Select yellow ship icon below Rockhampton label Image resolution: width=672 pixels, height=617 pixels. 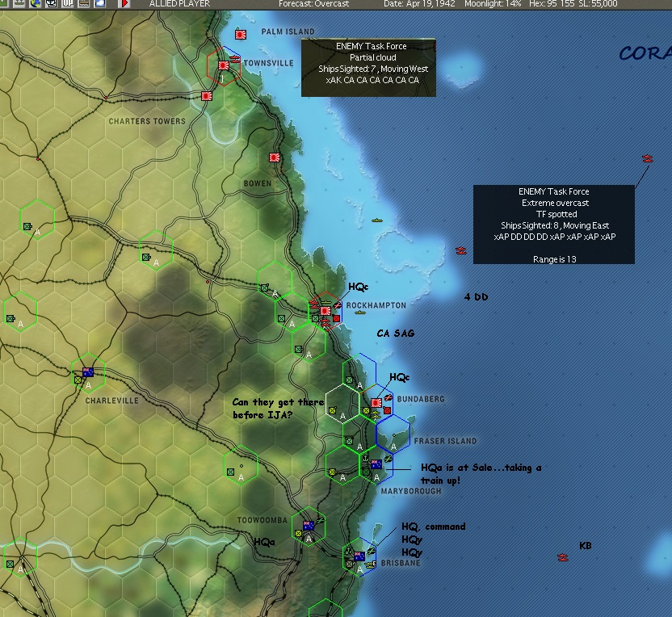click(x=360, y=313)
